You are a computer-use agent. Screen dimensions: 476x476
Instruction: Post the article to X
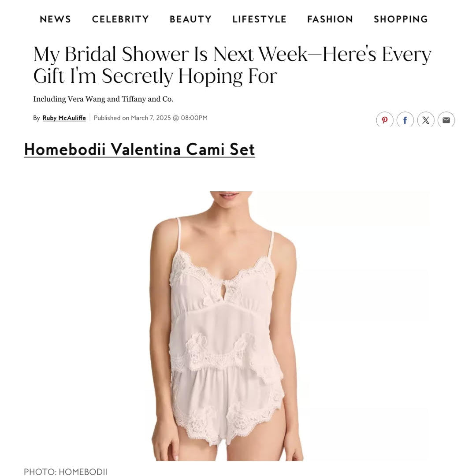[x=426, y=119]
